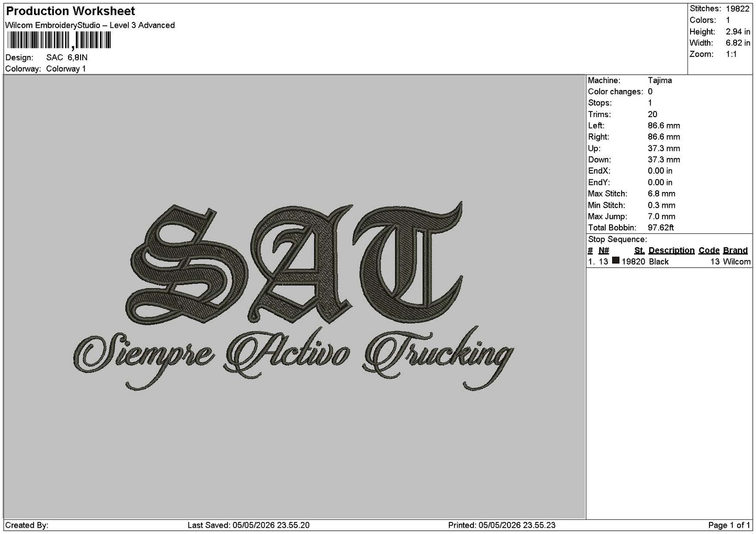Screen dimensions: 756x534
Task: Click the EndY value '0.00 in'
Action: pos(660,183)
